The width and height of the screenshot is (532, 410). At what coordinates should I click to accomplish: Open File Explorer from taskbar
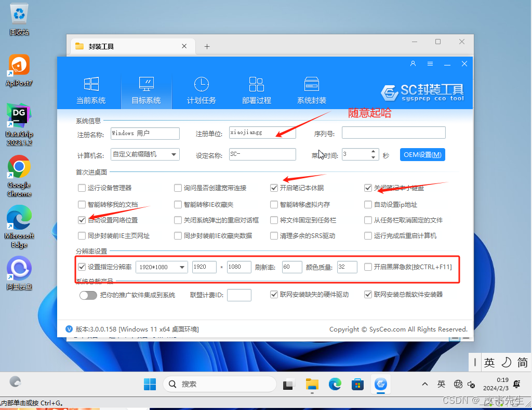[x=312, y=384]
